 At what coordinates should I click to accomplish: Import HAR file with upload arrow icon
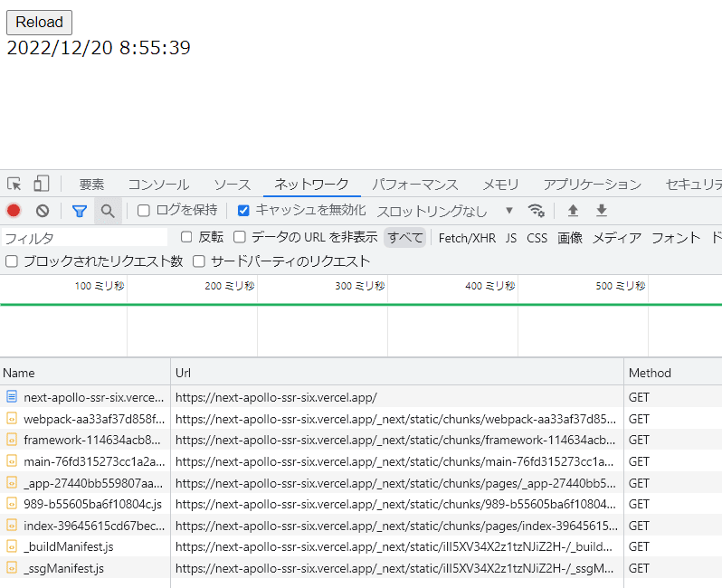tap(573, 211)
